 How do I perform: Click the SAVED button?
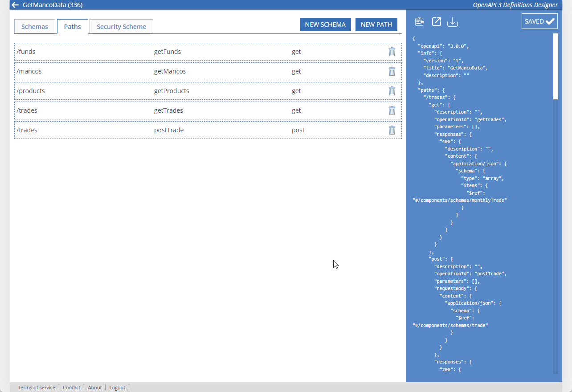[539, 21]
